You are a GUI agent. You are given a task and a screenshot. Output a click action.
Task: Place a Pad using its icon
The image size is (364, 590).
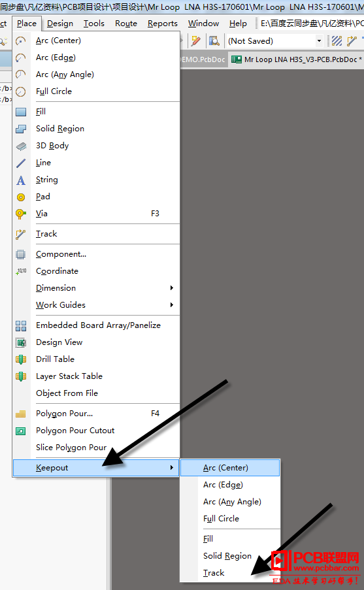click(21, 197)
